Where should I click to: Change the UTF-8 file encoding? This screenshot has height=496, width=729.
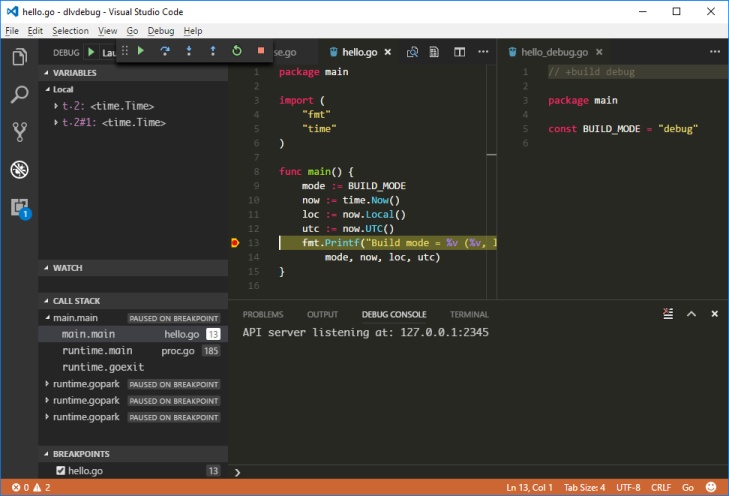pos(628,487)
